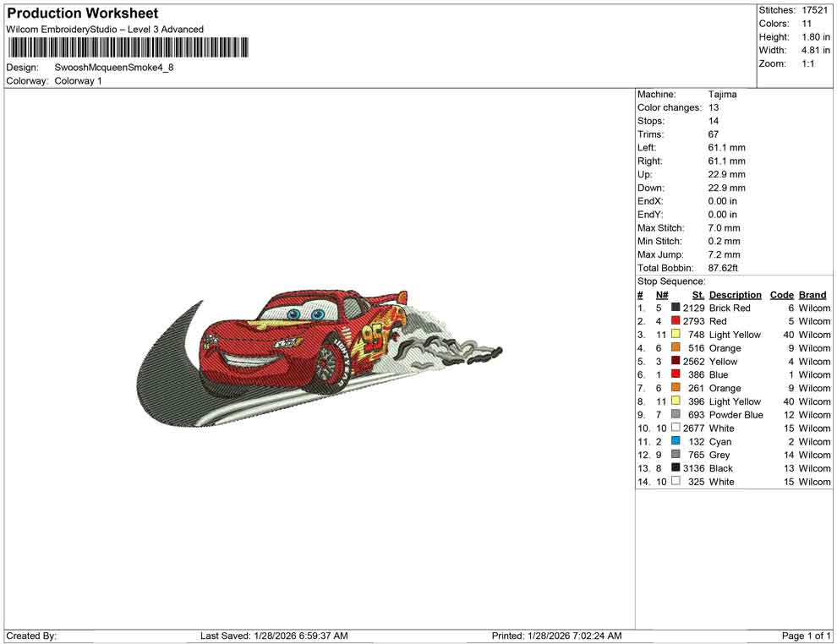Sort by the St. column header
This screenshot has width=837, height=644.
click(x=697, y=294)
